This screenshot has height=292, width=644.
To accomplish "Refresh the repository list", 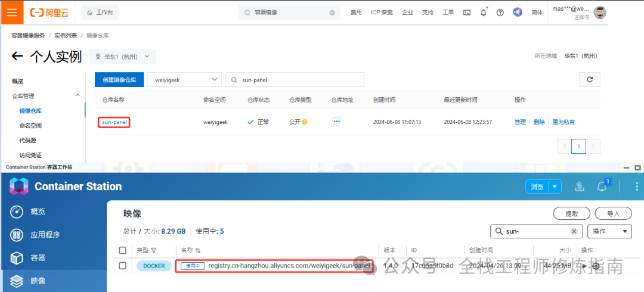I will [x=590, y=80].
